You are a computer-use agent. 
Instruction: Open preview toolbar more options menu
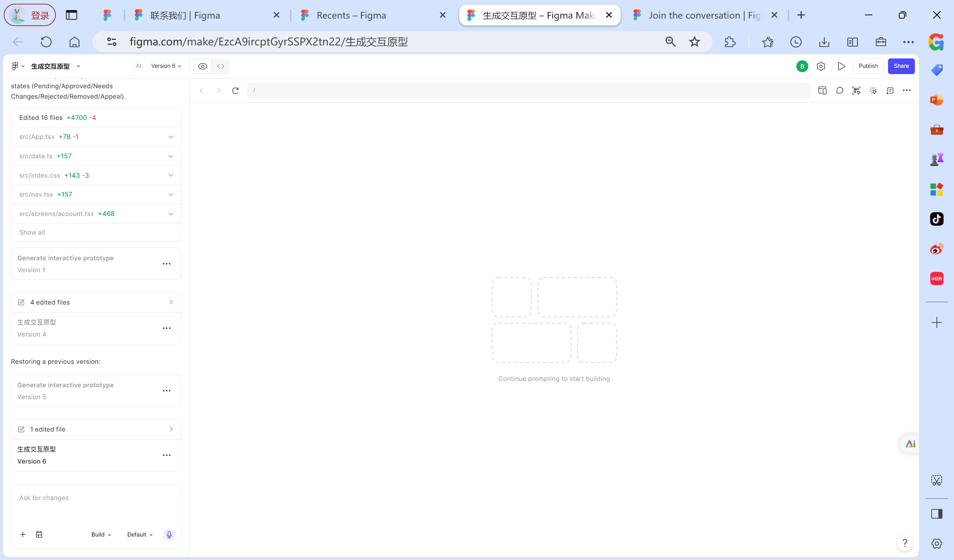coord(907,90)
